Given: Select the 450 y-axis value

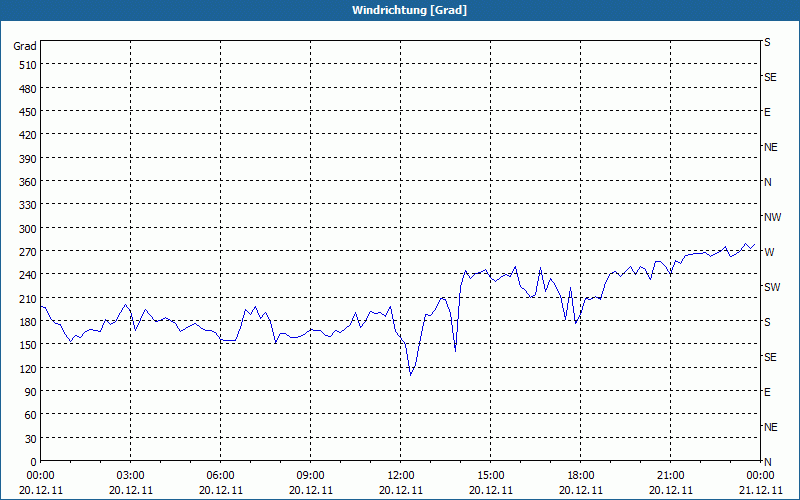Looking at the screenshot, I should 29,112.
